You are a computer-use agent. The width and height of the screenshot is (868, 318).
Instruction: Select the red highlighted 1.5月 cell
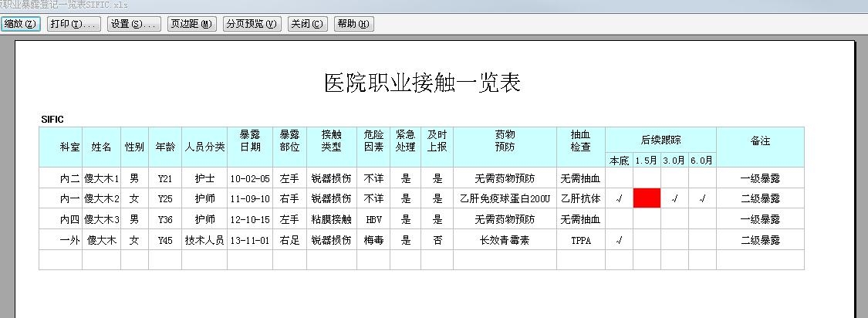click(647, 198)
